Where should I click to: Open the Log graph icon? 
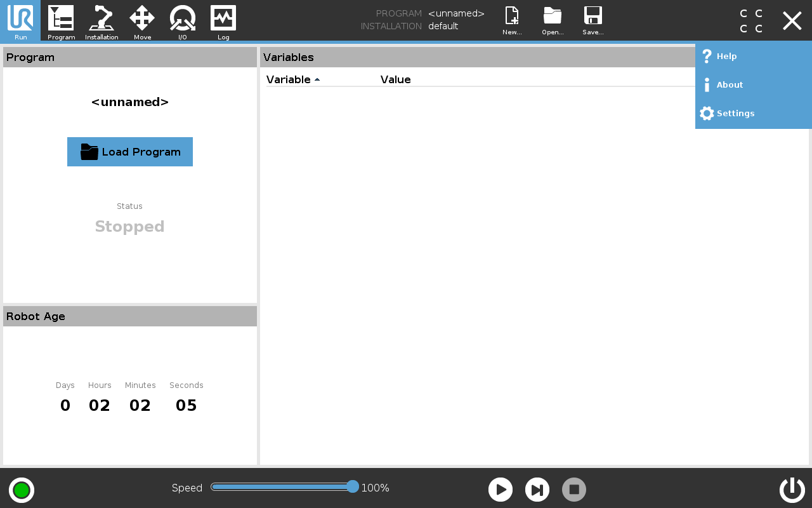point(223,20)
